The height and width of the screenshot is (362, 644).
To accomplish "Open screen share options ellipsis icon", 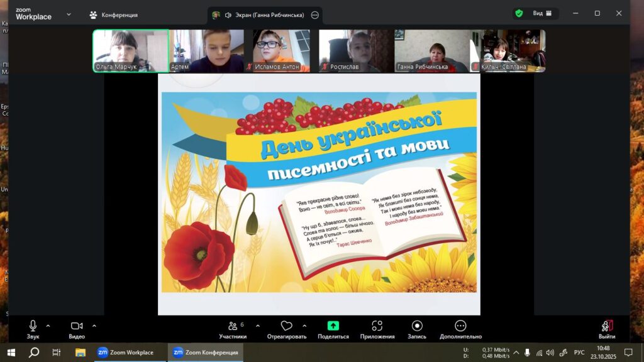I will [315, 15].
